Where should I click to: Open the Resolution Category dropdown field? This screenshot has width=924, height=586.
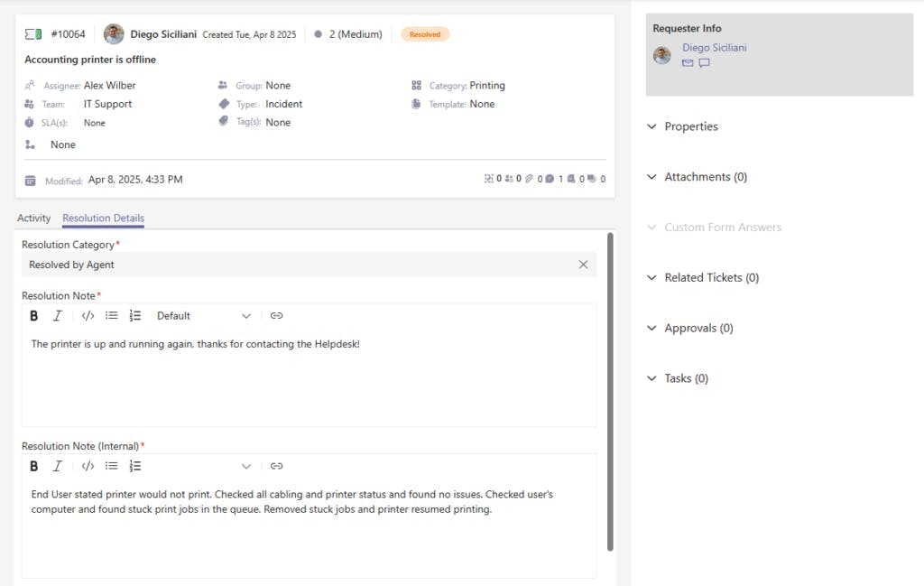(309, 265)
